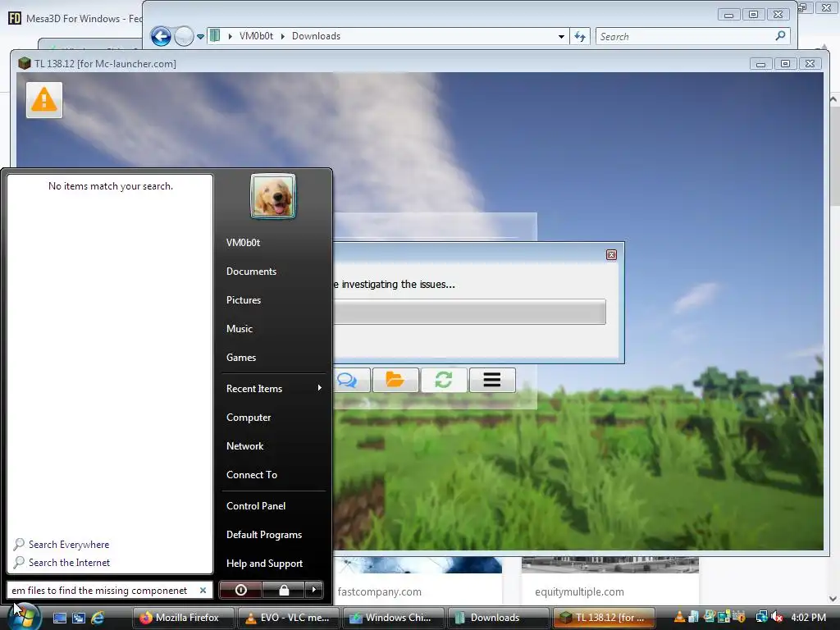
Task: Open recent pages dropdown in Downloads window
Action: click(x=200, y=37)
